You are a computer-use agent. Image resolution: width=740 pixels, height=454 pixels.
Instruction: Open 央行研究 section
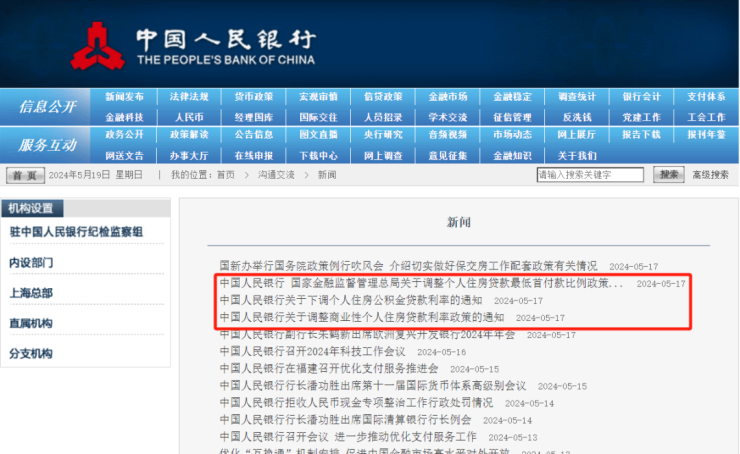tap(383, 135)
